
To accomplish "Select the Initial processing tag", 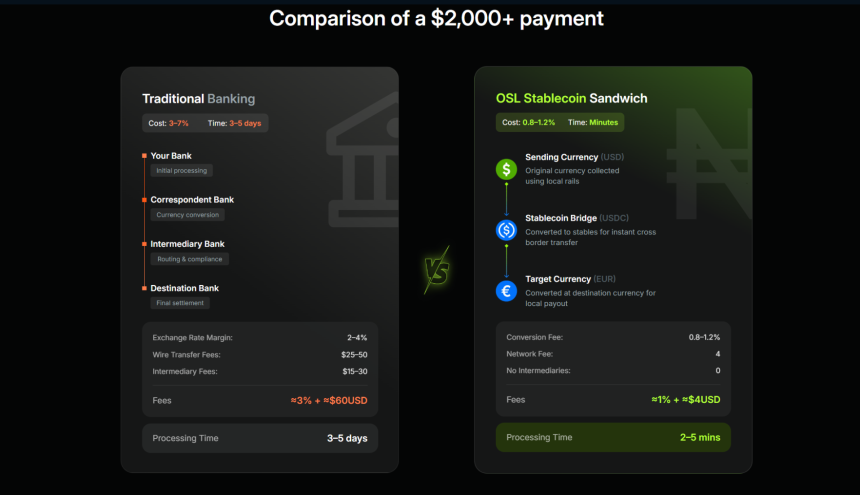I will pyautogui.click(x=181, y=171).
